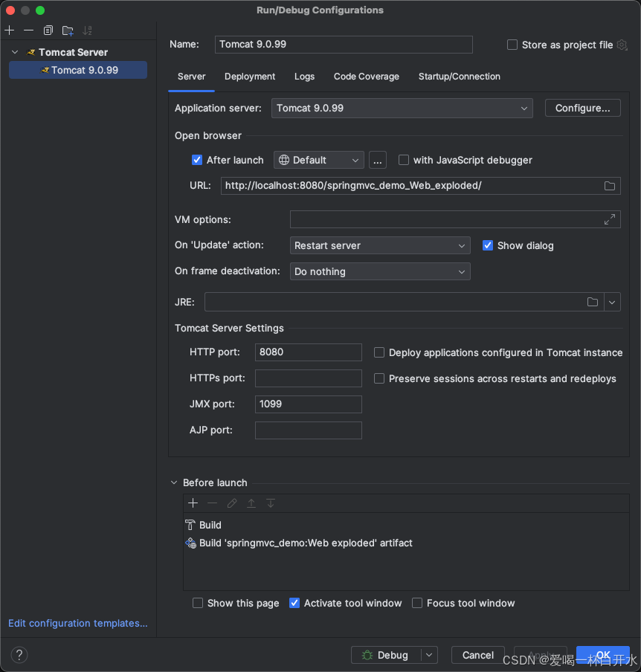Switch to the Server tab
Viewport: 641px width, 672px height.
(x=191, y=77)
